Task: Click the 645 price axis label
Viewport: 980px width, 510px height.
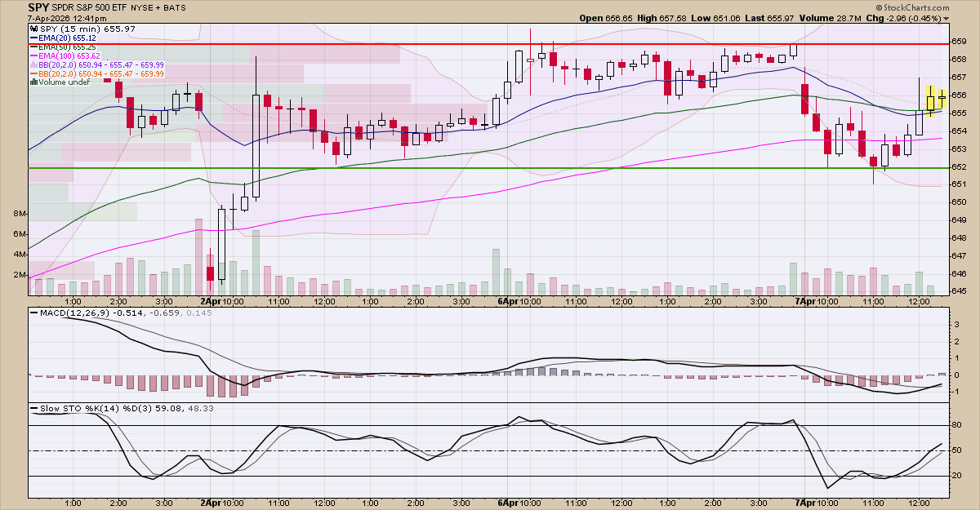Action: click(x=959, y=291)
